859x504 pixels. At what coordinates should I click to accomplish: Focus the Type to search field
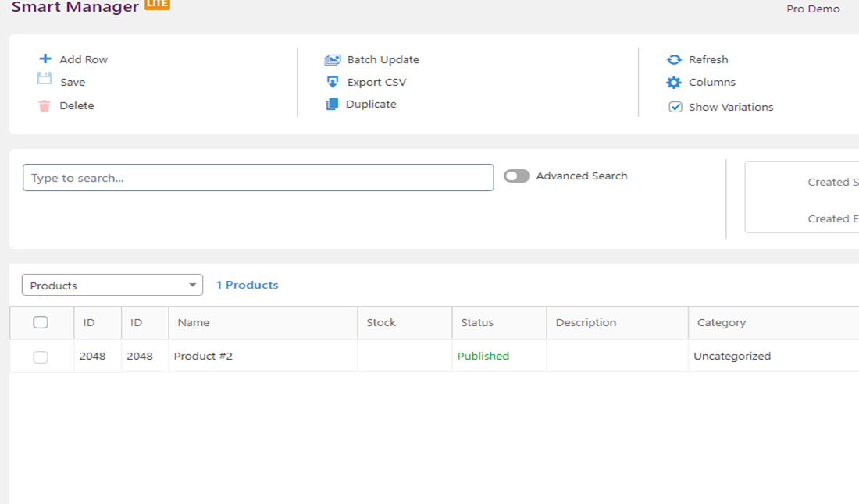coord(258,178)
